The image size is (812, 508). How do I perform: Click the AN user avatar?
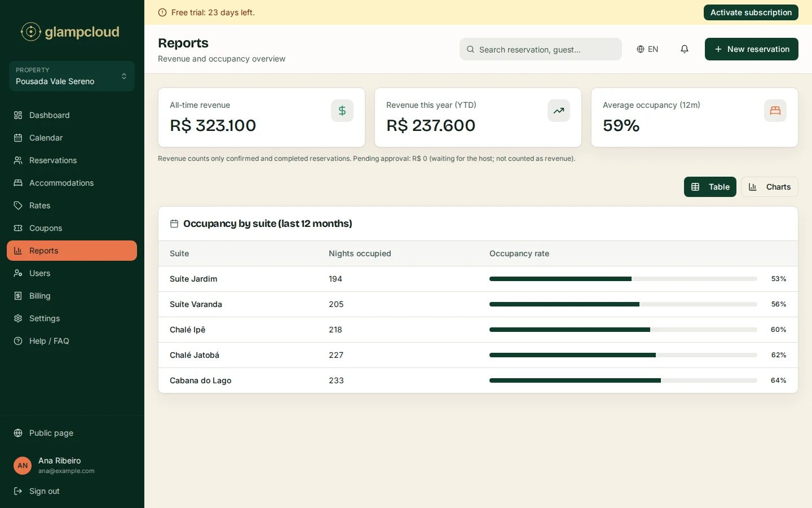click(23, 466)
